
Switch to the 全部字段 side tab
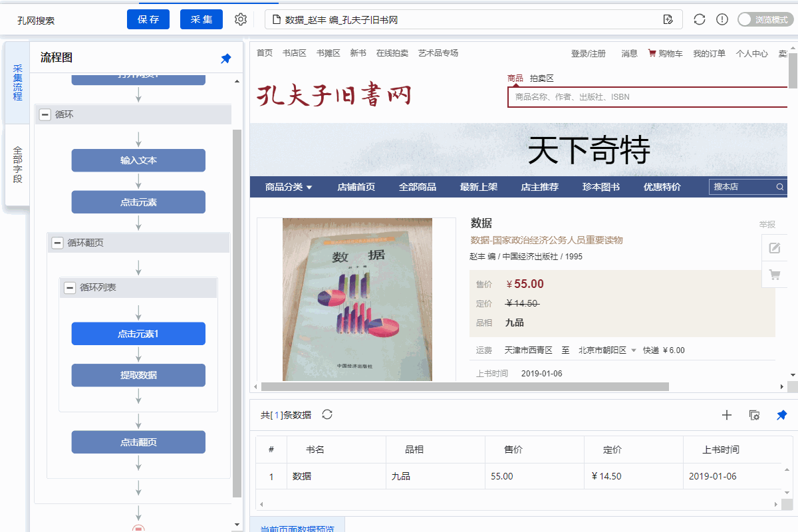click(17, 165)
